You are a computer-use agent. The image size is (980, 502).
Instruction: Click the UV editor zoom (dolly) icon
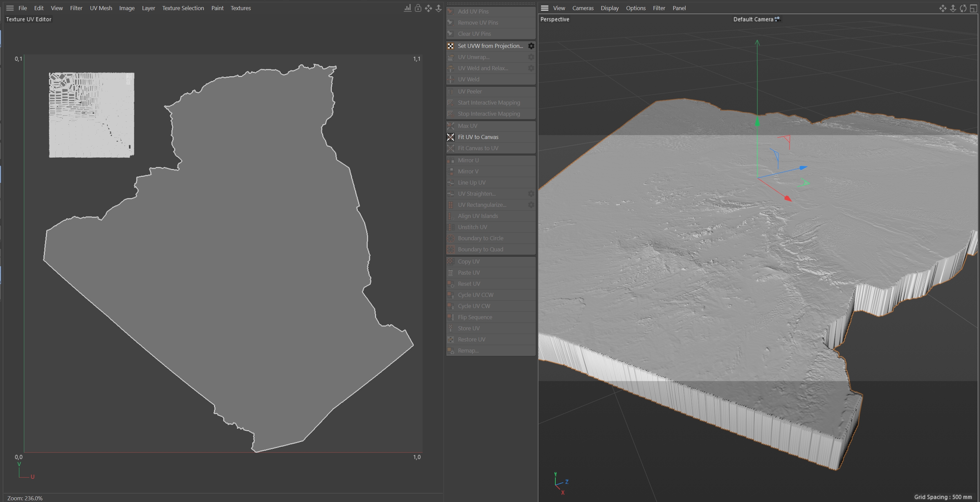point(439,8)
